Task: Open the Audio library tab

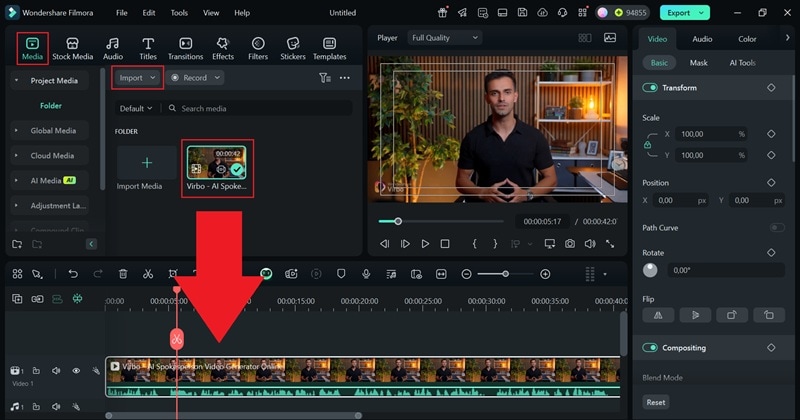Action: click(113, 48)
